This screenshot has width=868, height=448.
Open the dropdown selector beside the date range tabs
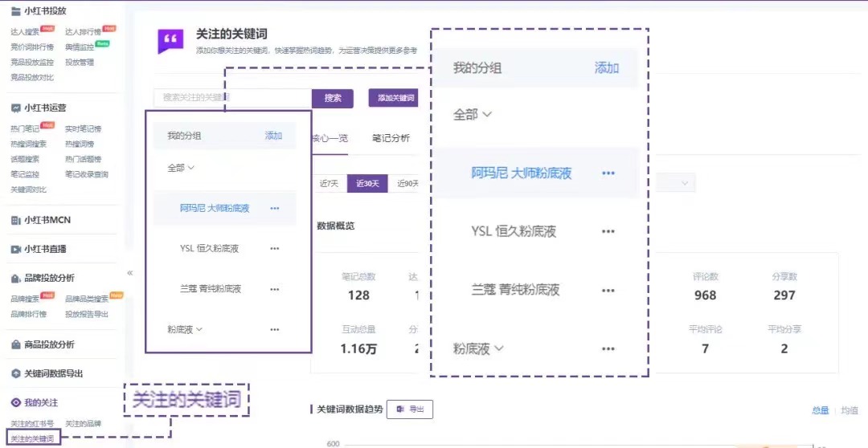point(675,183)
